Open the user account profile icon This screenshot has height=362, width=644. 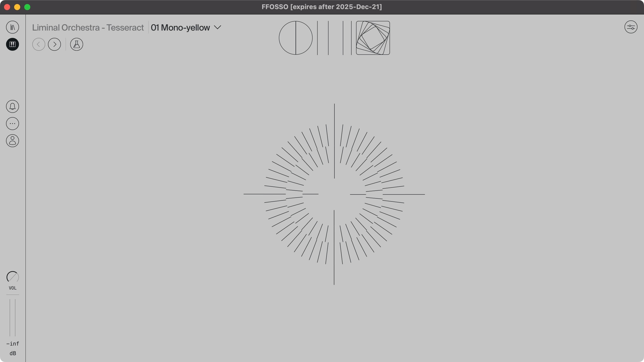click(12, 141)
